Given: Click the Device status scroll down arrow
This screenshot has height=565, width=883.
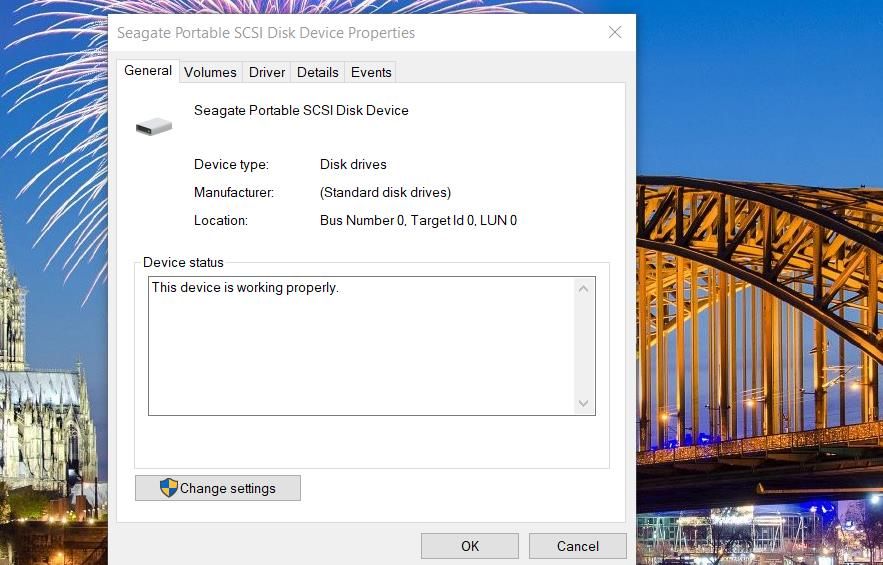Looking at the screenshot, I should [x=584, y=403].
